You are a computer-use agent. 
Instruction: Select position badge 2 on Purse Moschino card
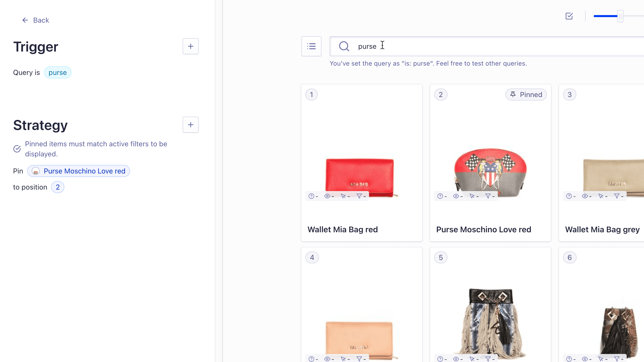point(441,95)
